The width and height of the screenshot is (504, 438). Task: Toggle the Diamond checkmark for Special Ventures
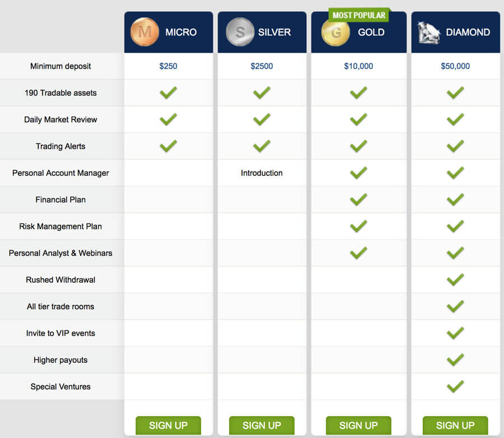tap(455, 386)
